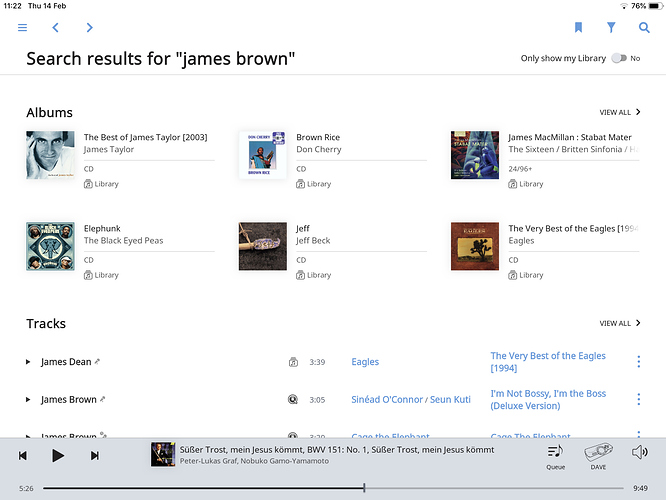This screenshot has height=500, width=666.
Task: Click Wi-Fi indicator in status bar
Action: [x=624, y=6]
